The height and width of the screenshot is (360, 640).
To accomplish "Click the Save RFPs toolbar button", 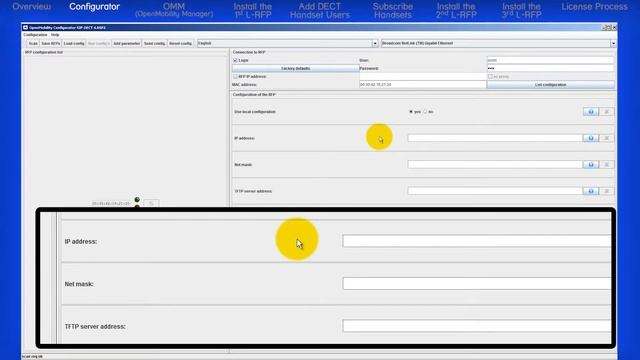I will click(51, 43).
